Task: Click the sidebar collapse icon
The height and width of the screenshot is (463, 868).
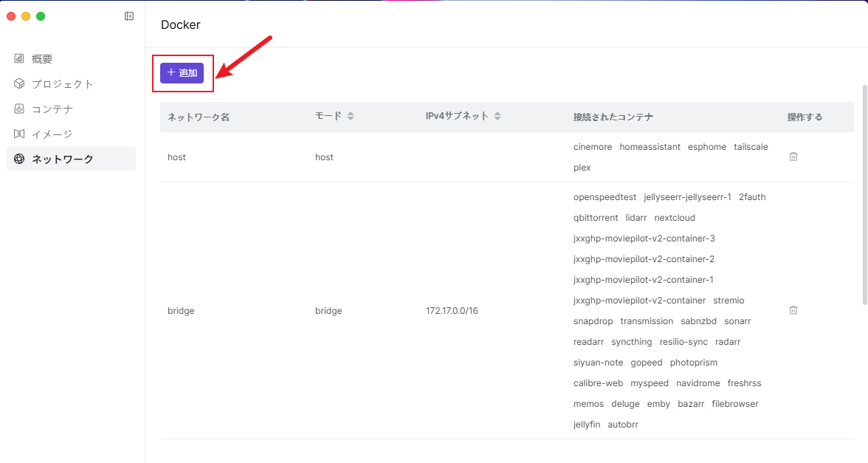Action: pos(129,16)
